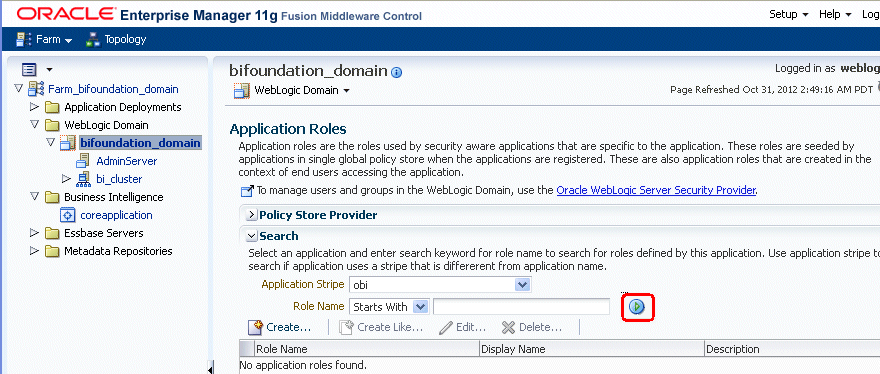
Task: Click the bi_cluster cluster icon
Action: click(83, 179)
